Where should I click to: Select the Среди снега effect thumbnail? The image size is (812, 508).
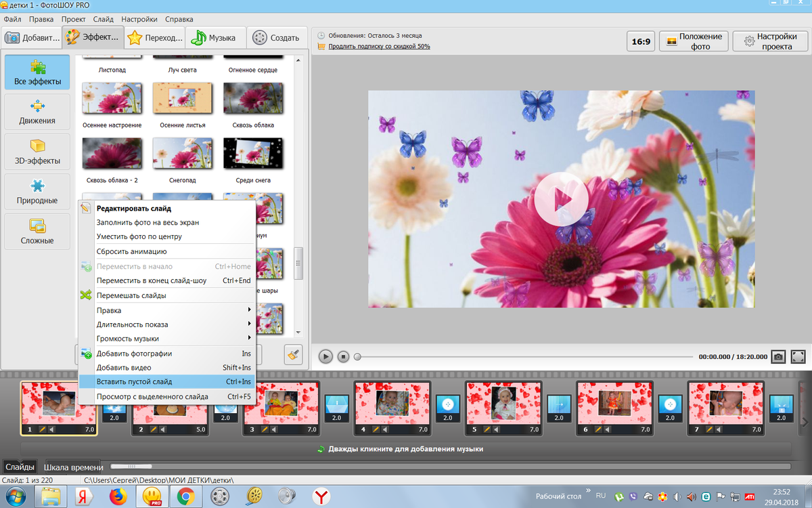(252, 154)
